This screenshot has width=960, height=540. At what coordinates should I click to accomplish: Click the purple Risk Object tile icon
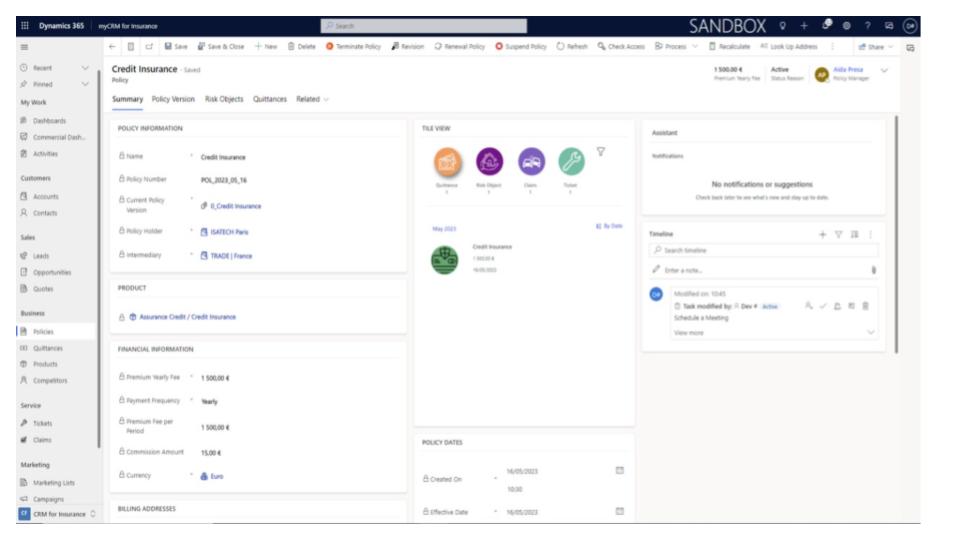click(489, 162)
